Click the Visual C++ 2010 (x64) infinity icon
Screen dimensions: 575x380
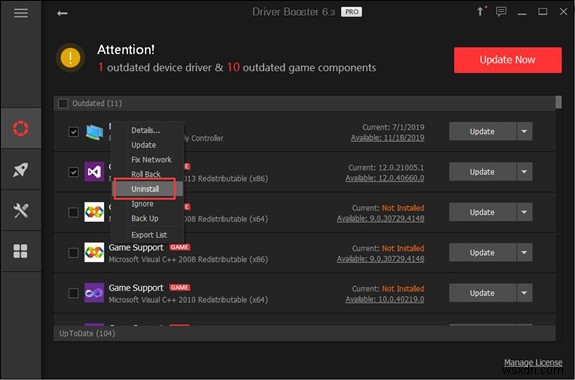pos(94,293)
